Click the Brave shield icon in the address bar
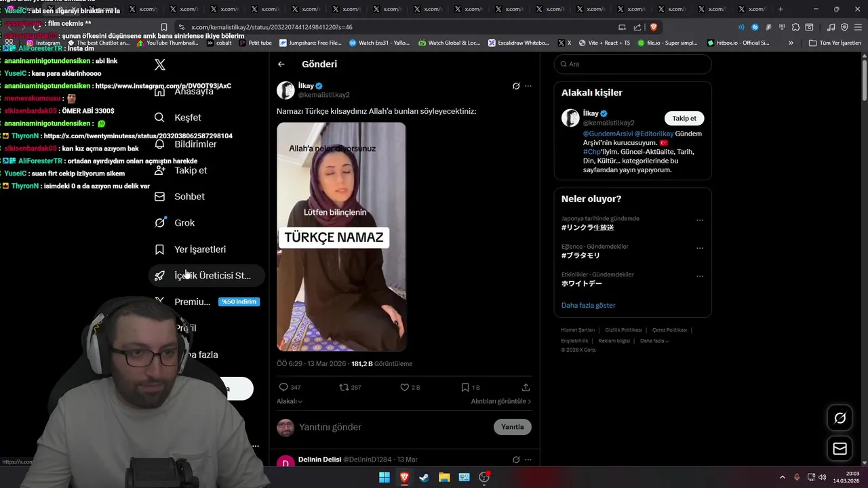The image size is (868, 488). point(654,27)
